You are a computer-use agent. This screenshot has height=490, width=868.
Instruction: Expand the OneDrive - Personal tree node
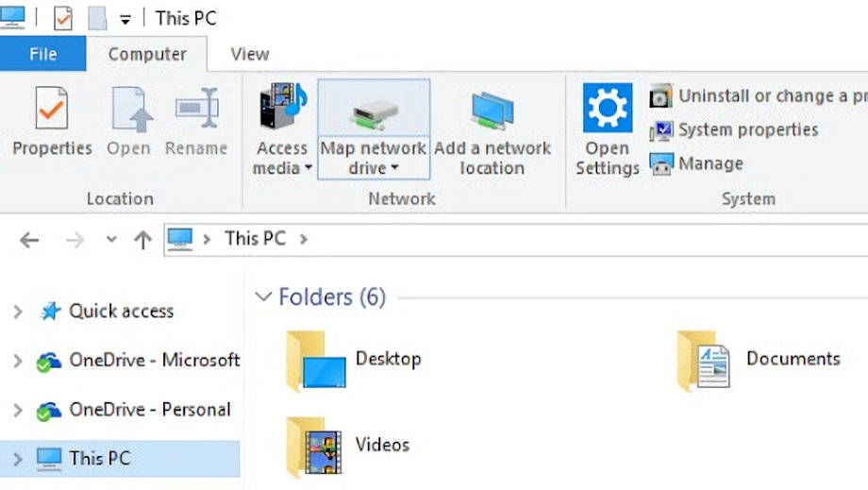coord(18,411)
